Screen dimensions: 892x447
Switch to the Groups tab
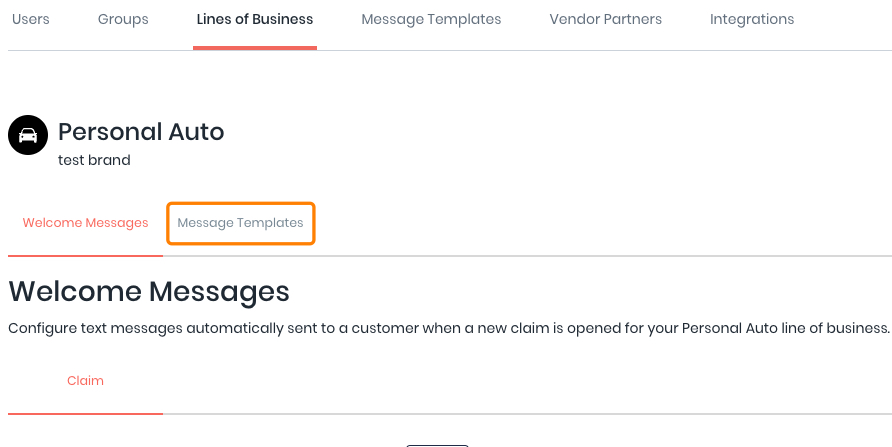123,19
